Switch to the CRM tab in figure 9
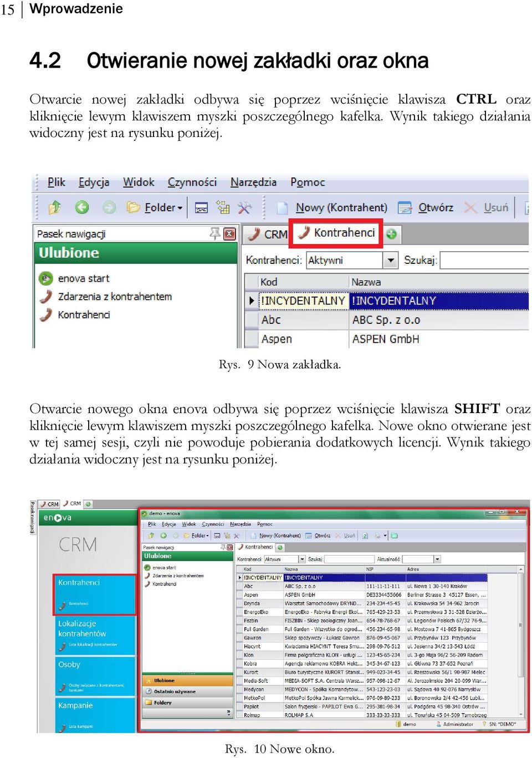Viewport: 532px width, 758px height. pos(268,234)
